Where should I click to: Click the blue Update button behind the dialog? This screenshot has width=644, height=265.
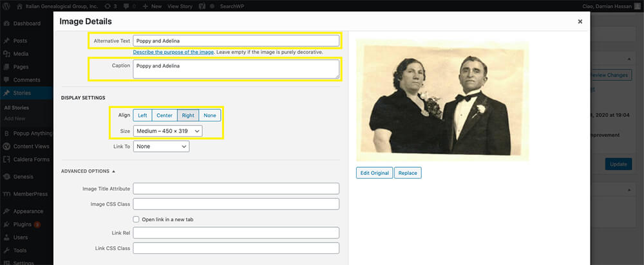(x=618, y=164)
